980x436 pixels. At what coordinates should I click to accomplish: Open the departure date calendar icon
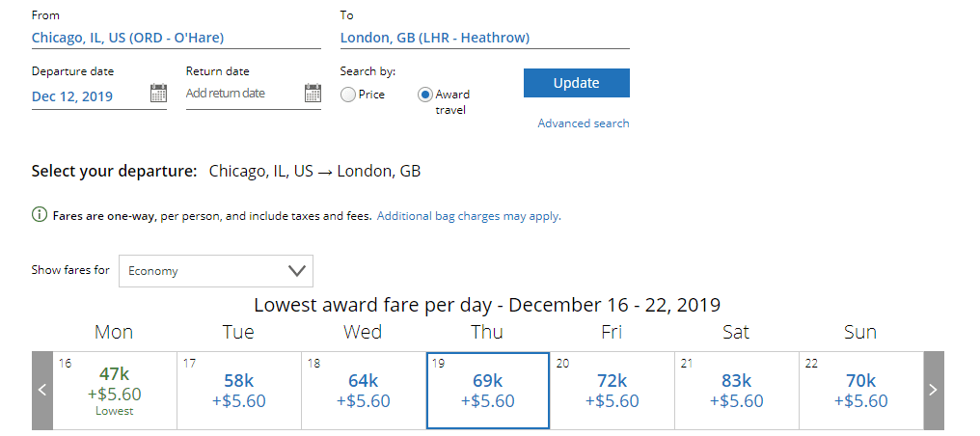pyautogui.click(x=159, y=93)
